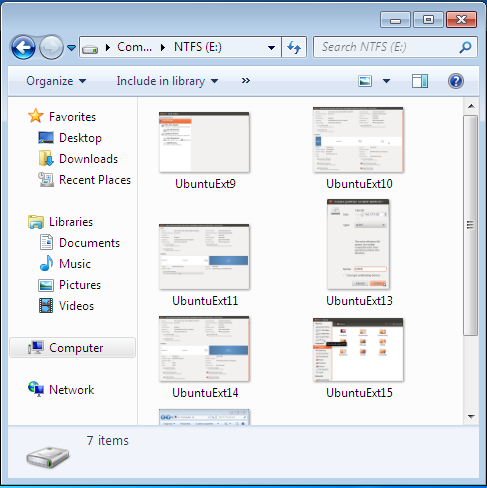This screenshot has height=488, width=487.
Task: Click the Downloads folder icon
Action: click(x=46, y=158)
